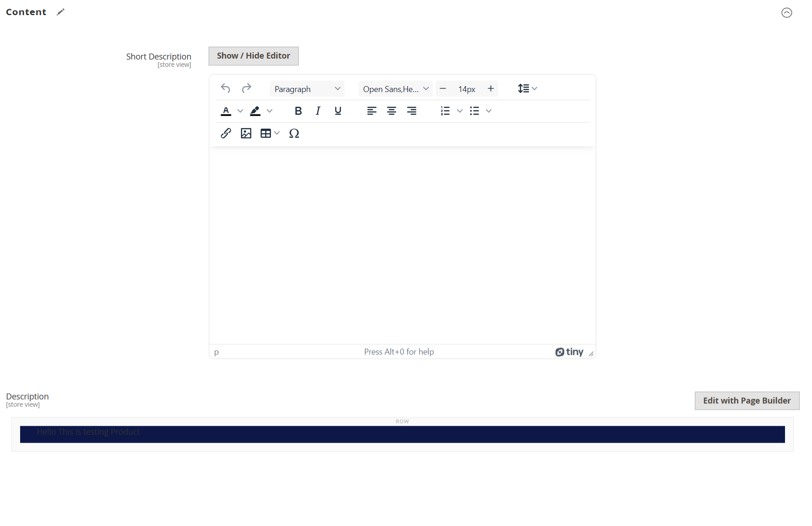Open the numbered list style menu arrow
The width and height of the screenshot is (812, 526).
(x=460, y=111)
